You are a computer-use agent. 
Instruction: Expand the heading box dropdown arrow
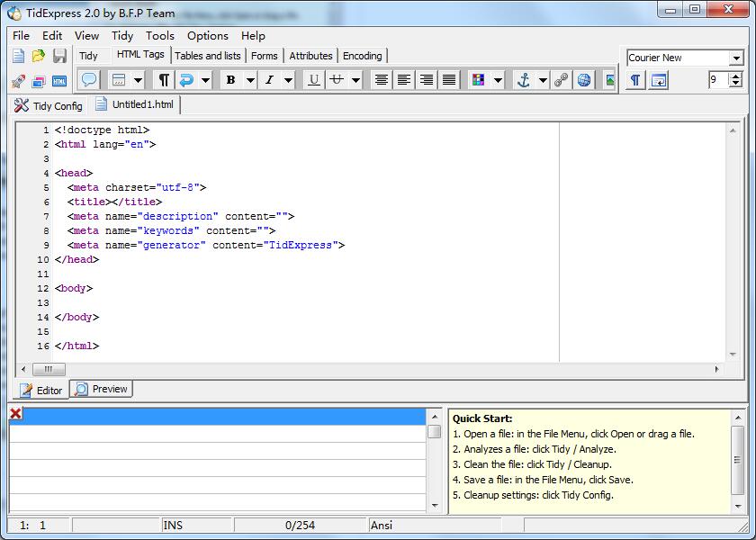coord(138,79)
